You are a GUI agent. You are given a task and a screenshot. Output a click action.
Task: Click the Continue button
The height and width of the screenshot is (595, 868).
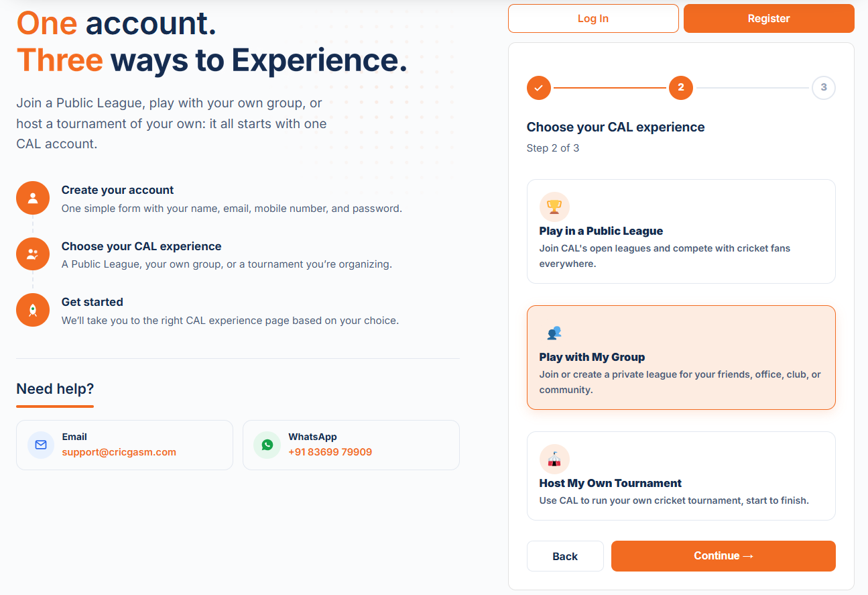pyautogui.click(x=723, y=556)
